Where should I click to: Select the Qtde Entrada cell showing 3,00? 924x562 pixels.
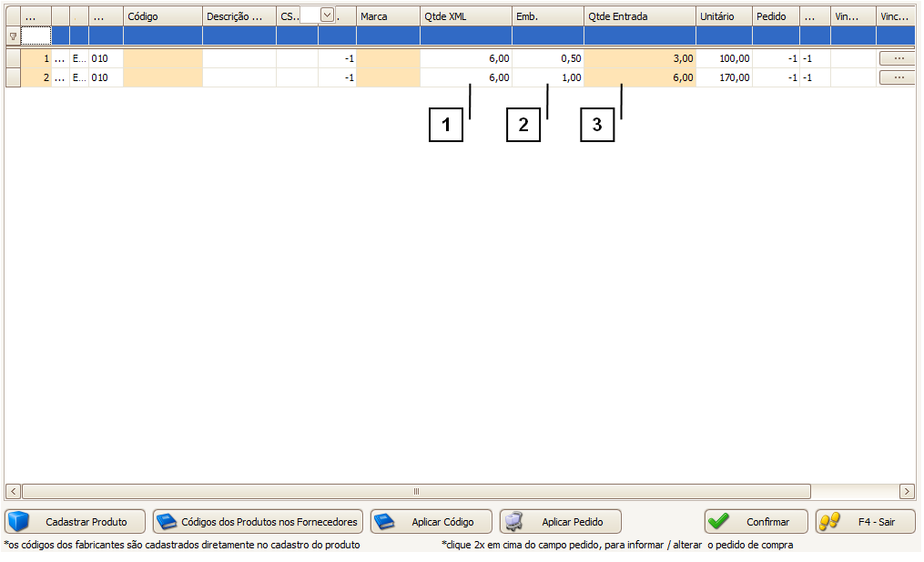(639, 58)
